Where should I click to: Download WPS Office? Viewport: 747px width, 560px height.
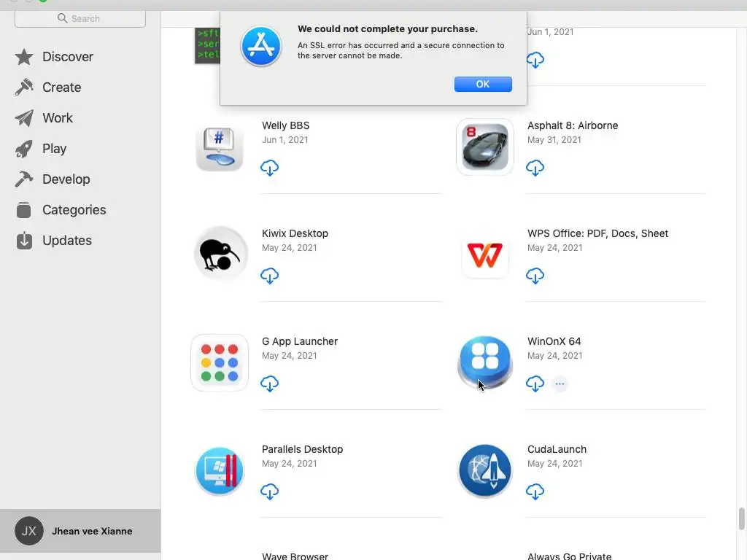click(x=535, y=276)
